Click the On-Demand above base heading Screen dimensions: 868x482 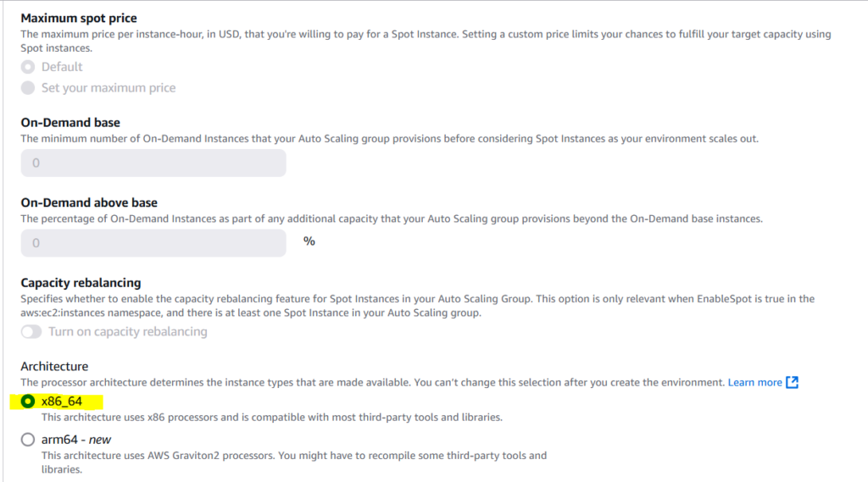point(89,202)
